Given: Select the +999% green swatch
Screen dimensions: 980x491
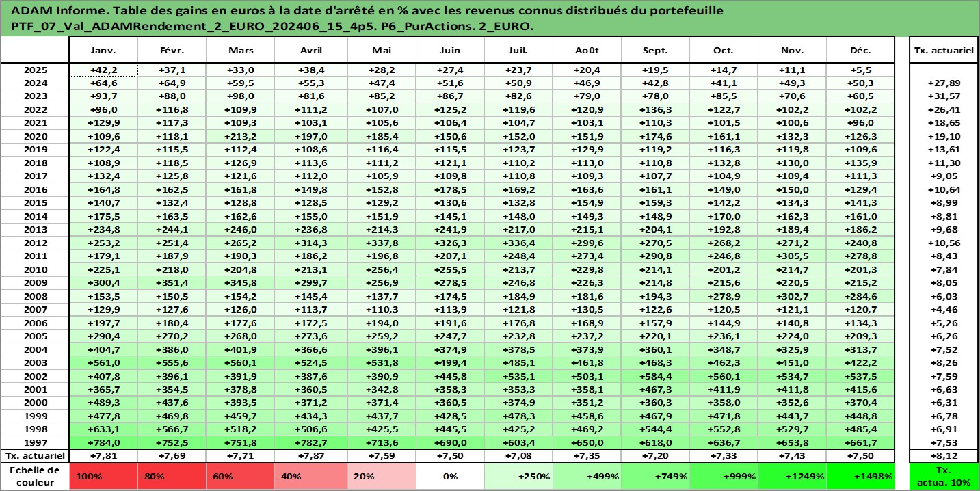Looking at the screenshot, I should click(724, 476).
